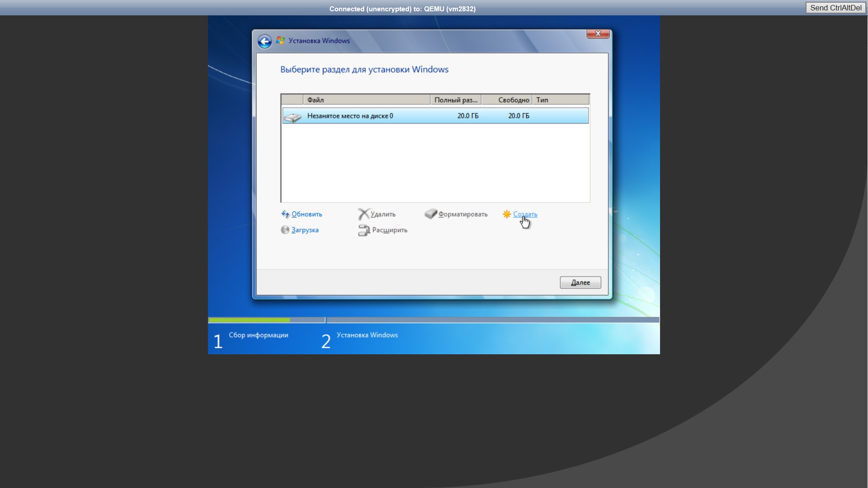Open the Загрузка driver link

click(305, 230)
